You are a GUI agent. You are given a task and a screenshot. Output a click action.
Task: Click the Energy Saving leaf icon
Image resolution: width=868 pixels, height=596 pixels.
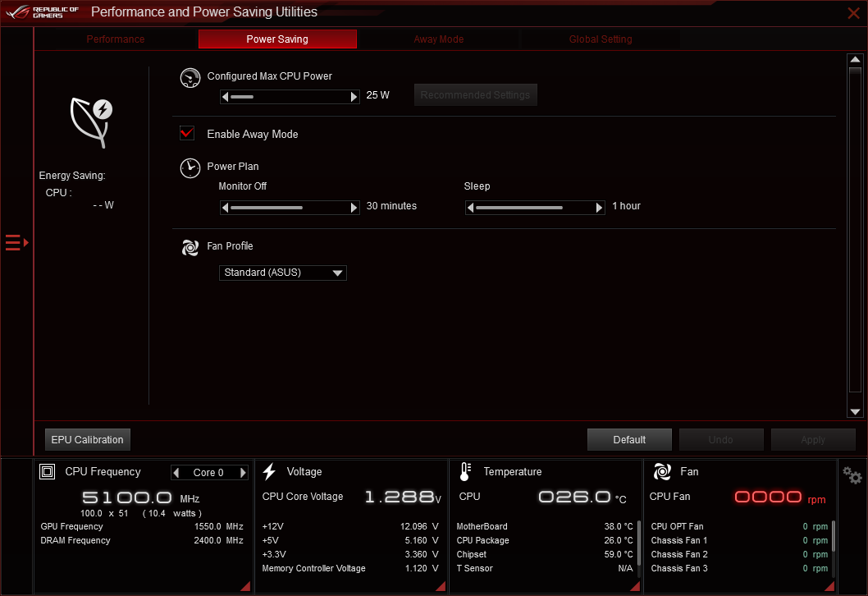(x=91, y=122)
